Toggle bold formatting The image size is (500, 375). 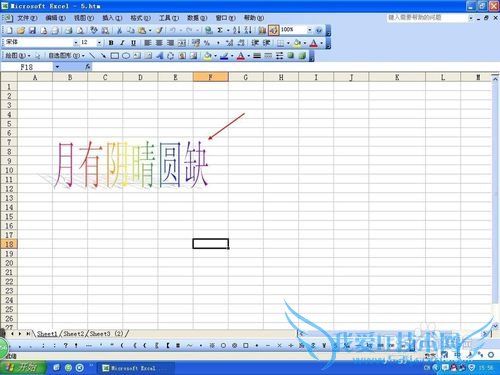111,43
